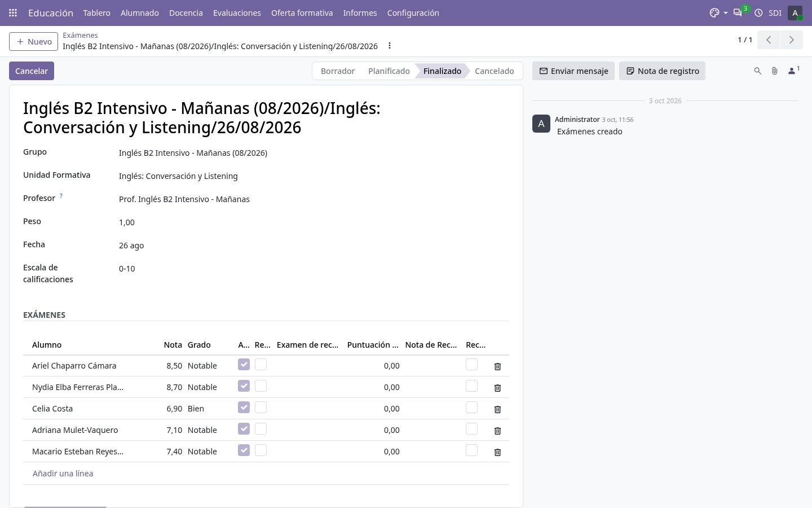Image resolution: width=812 pixels, height=508 pixels.
Task: Create a new record with Nuevo
Action: pyautogui.click(x=34, y=42)
